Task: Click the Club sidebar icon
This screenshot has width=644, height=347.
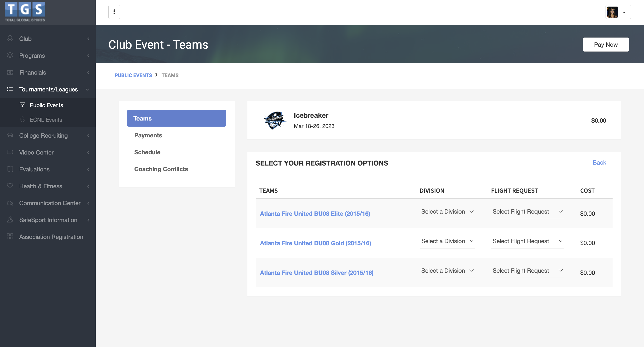Action: pyautogui.click(x=10, y=38)
